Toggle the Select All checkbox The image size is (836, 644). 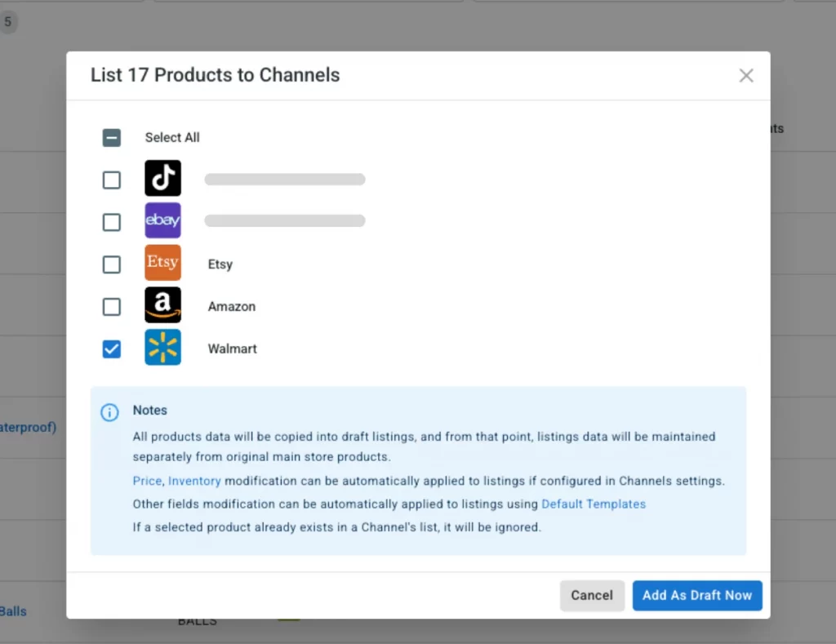[x=111, y=138]
